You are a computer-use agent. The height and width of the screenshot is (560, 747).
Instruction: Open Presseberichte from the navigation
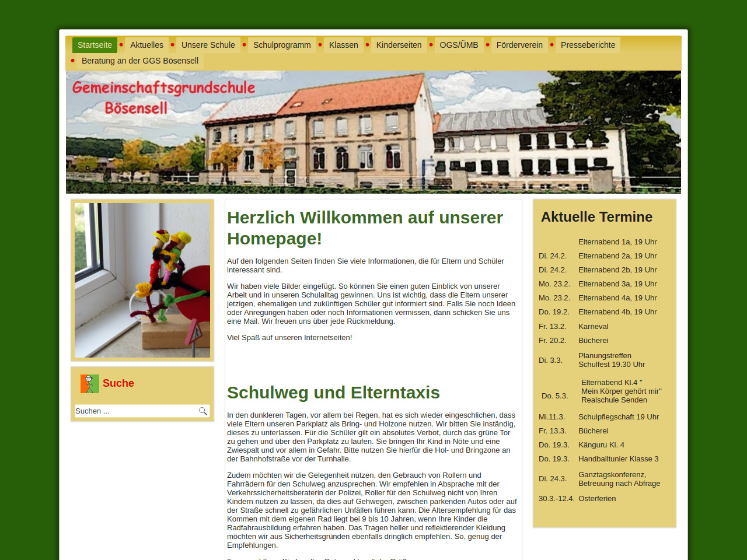point(588,45)
